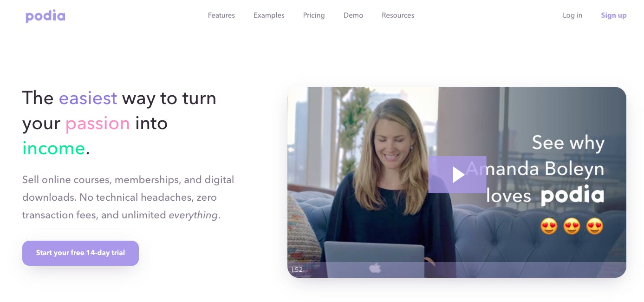The image size is (644, 302).
Task: Click the 1:52 video duration label
Action: click(297, 269)
